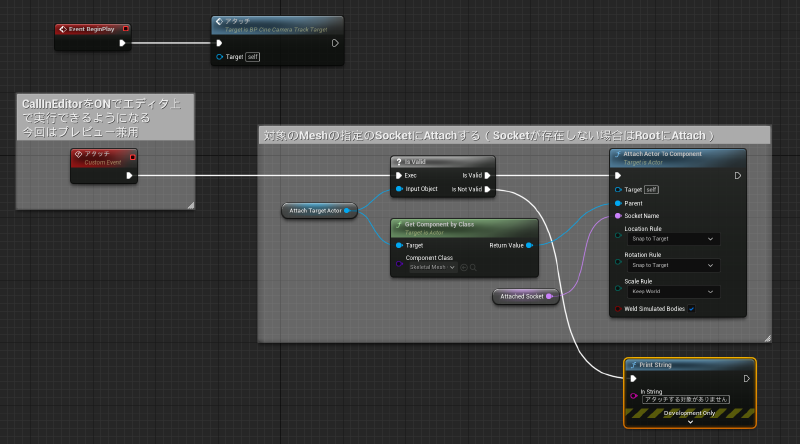Select the CallInEditor comment box header
Screen dimensions: 800x444
[x=105, y=117]
